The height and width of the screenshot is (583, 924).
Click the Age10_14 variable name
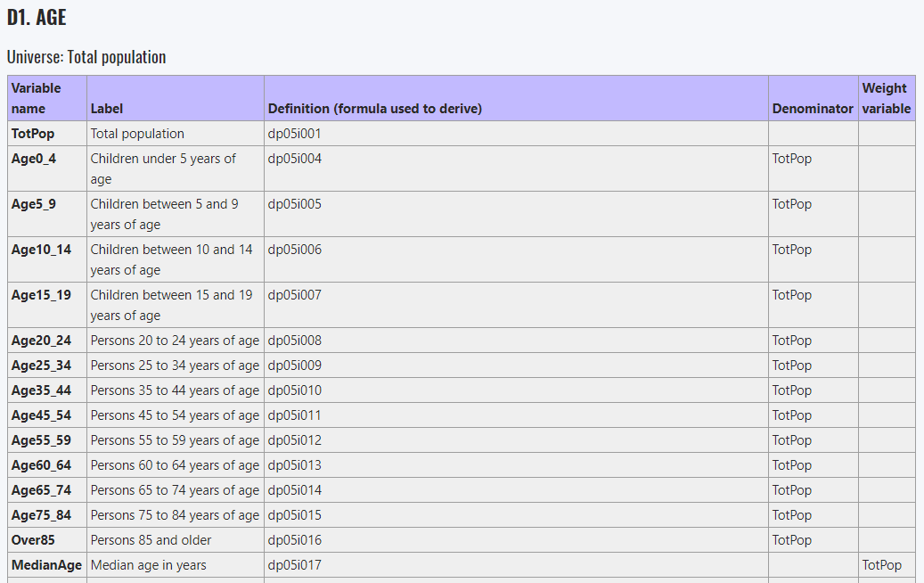[41, 250]
